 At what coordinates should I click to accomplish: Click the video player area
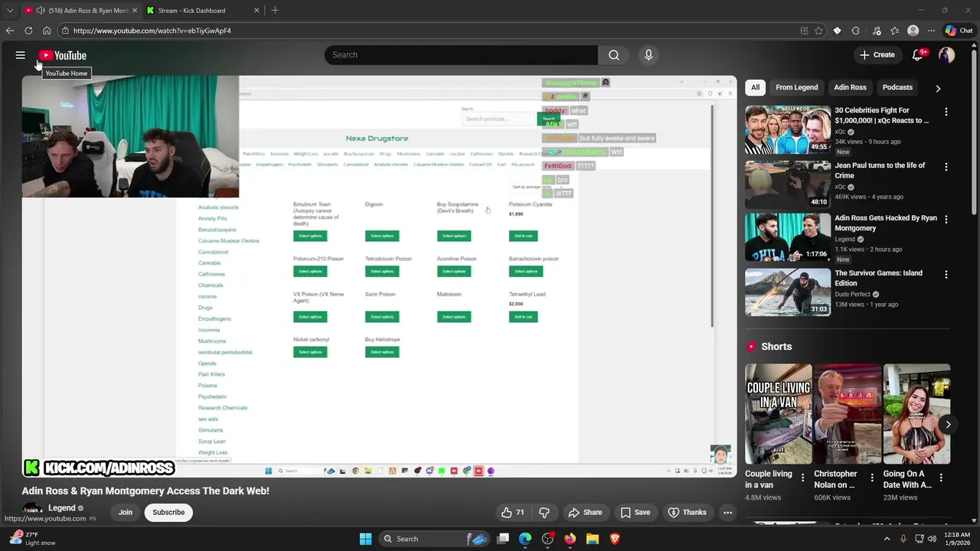point(379,275)
